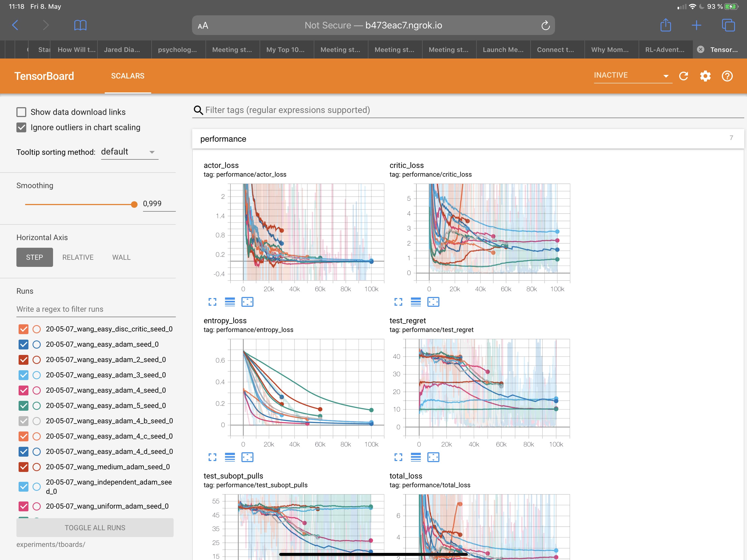747x560 pixels.
Task: Open Safari bookmarks book icon
Action: coord(80,25)
